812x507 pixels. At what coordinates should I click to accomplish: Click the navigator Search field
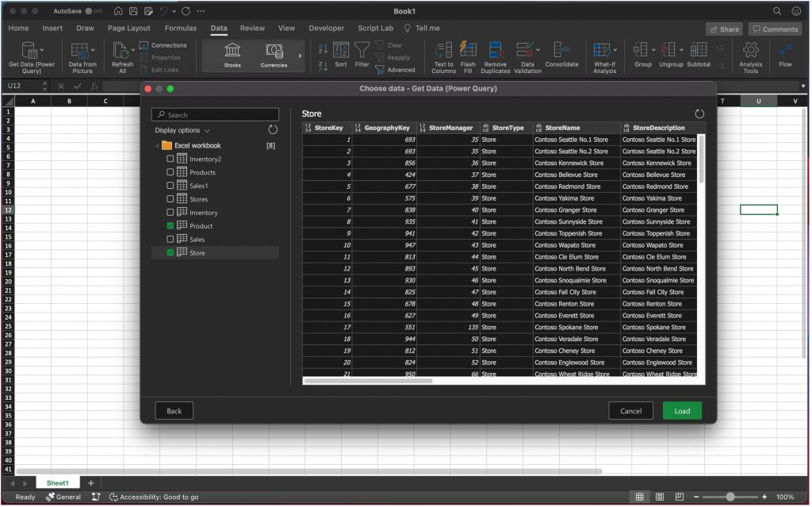(215, 114)
